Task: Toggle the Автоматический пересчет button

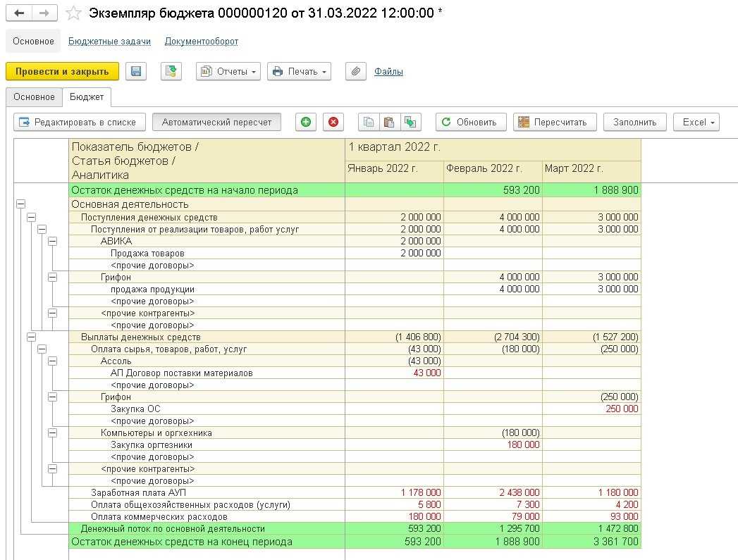Action: tap(216, 122)
